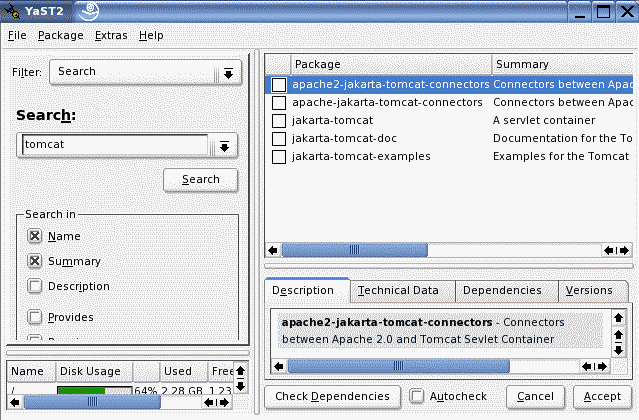Viewport: 639px width, 420px height.
Task: Click the disk usage horizontal scrollbar thumb
Action: (93, 402)
